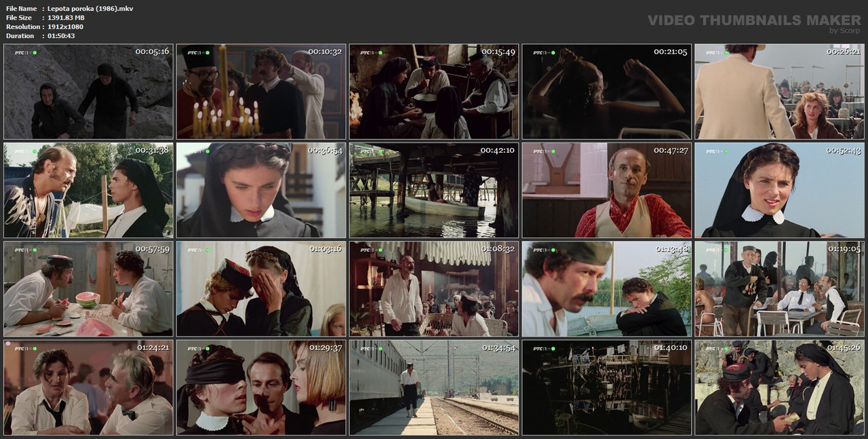The image size is (868, 439).
Task: Open the thumbnail timestamped 00:10:32
Action: [261, 92]
